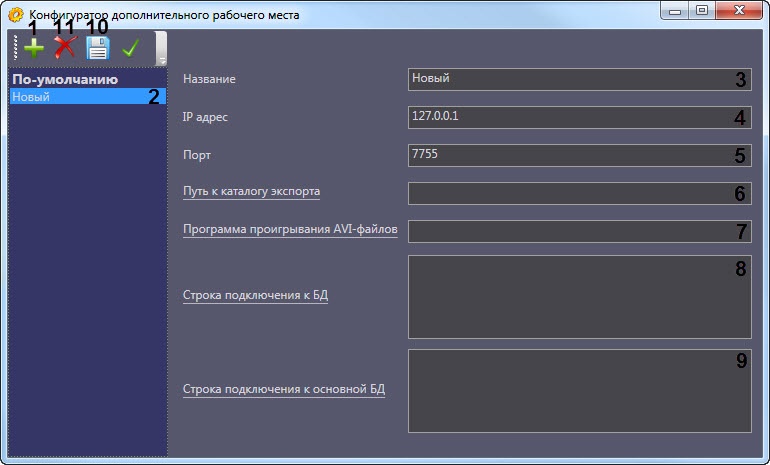Click the Программа проигрывания AVI-файлов link
Viewport: 770px width, 465px height.
coord(290,230)
